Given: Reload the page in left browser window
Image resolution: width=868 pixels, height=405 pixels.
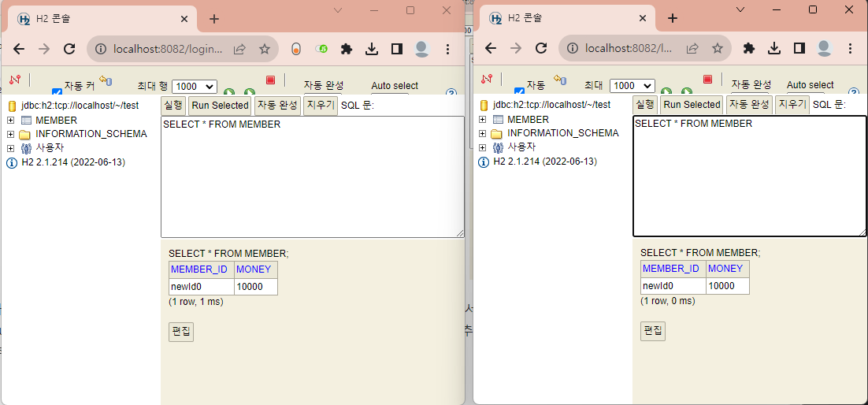Looking at the screenshot, I should click(x=69, y=50).
